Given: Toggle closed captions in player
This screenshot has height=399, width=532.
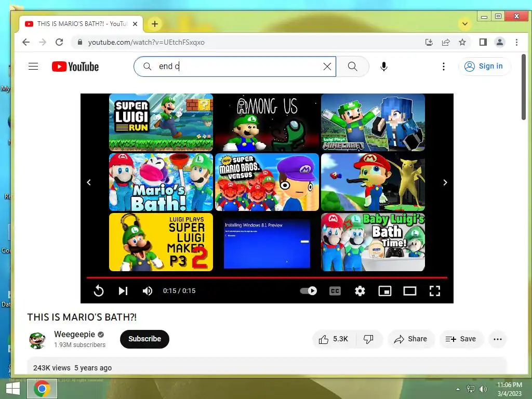Looking at the screenshot, I should (335, 291).
